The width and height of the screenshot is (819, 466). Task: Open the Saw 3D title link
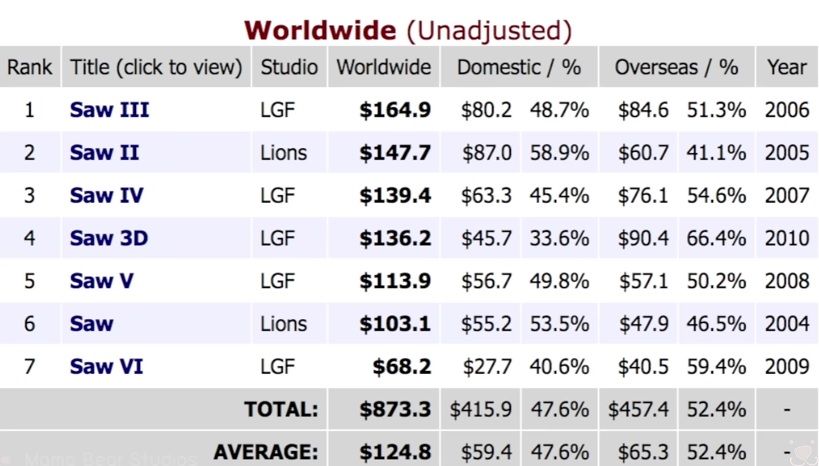coord(109,238)
